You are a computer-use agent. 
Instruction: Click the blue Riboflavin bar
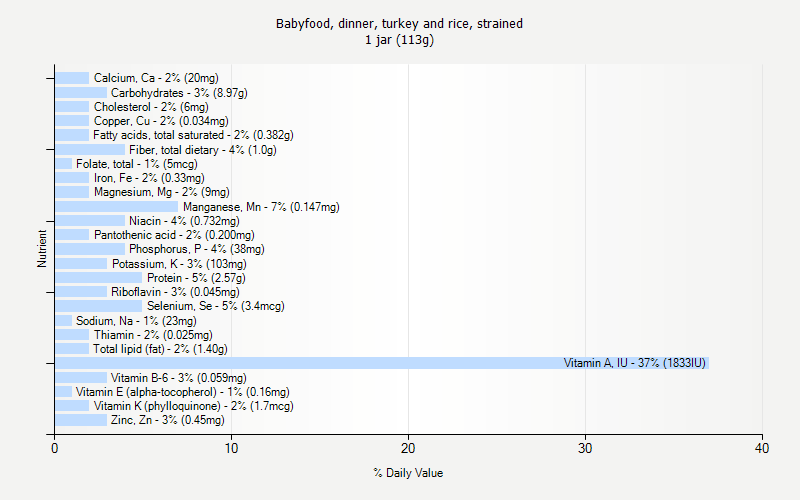pyautogui.click(x=81, y=292)
